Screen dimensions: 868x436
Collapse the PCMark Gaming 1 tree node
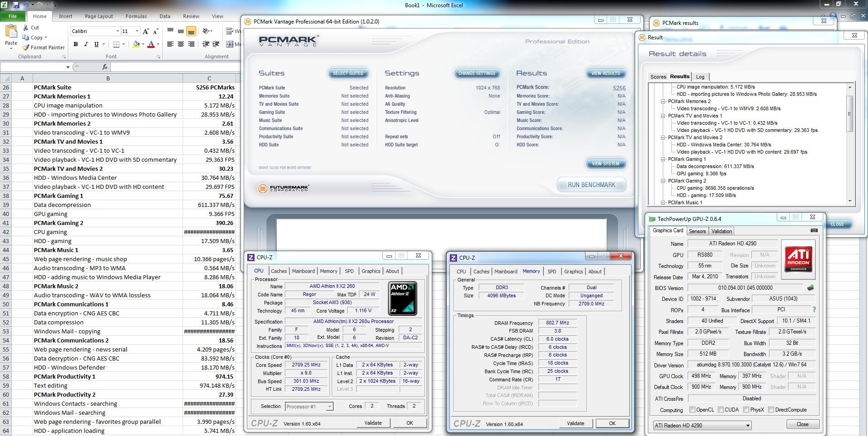(663, 159)
